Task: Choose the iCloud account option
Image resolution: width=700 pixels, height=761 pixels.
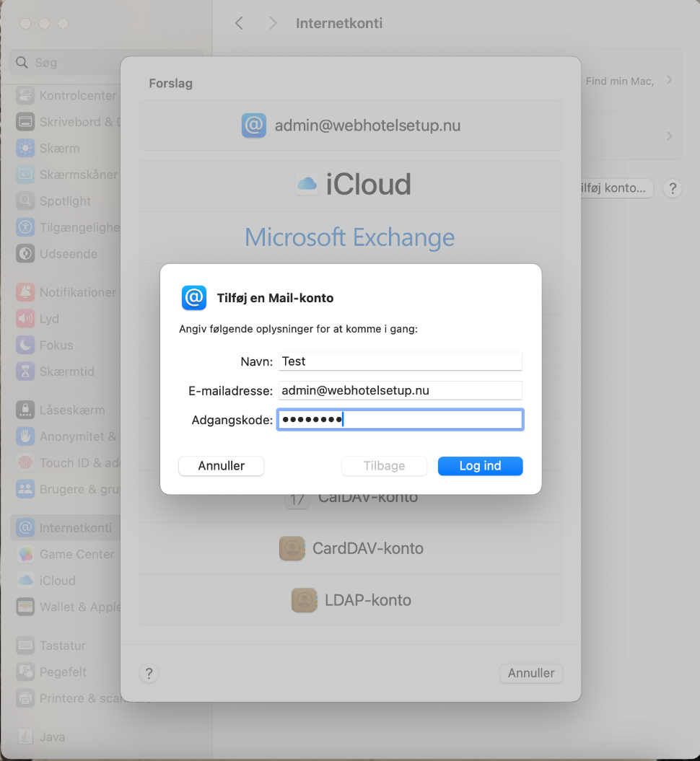Action: click(x=351, y=185)
